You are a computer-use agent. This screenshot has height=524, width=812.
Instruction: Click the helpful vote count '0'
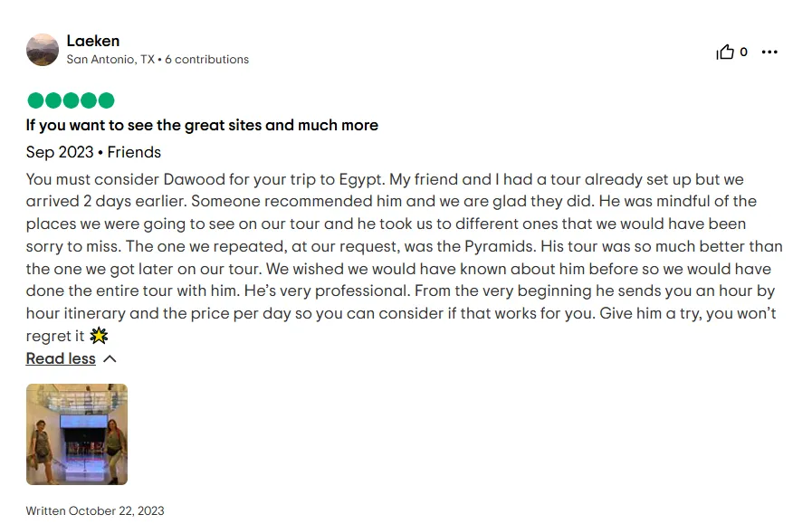[743, 52]
